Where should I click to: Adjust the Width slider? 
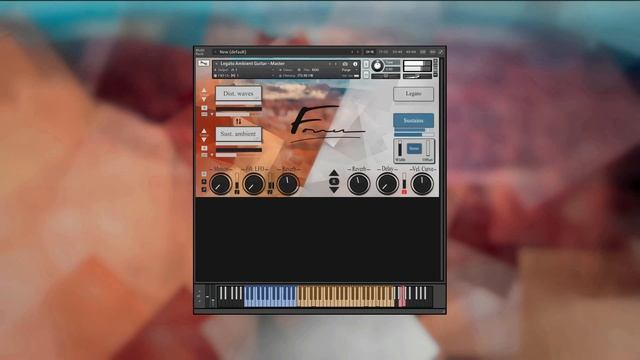(400, 149)
